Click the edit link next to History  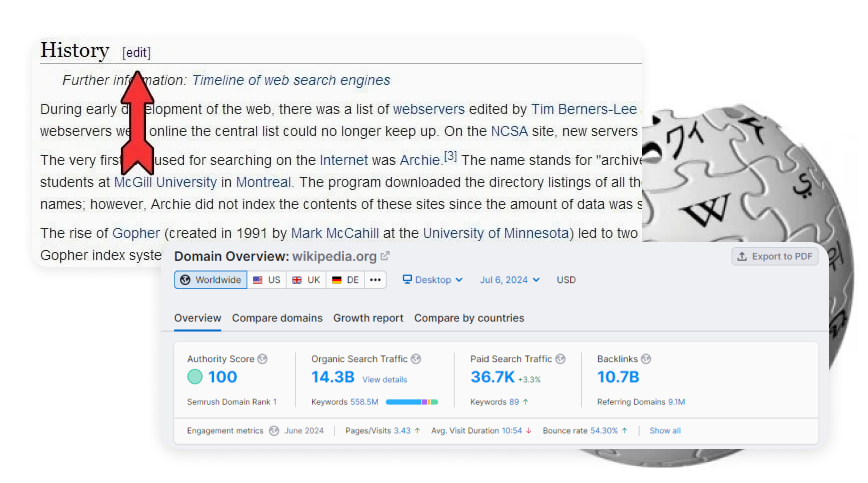(136, 53)
